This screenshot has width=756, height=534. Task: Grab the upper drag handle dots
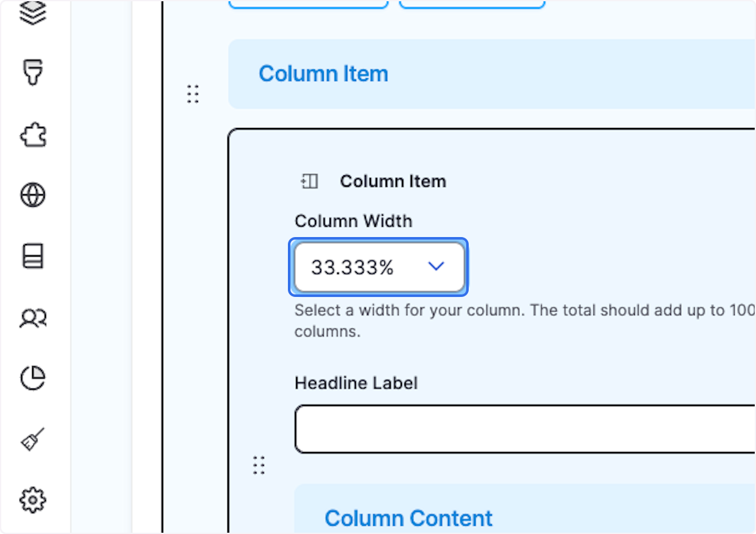tap(193, 93)
